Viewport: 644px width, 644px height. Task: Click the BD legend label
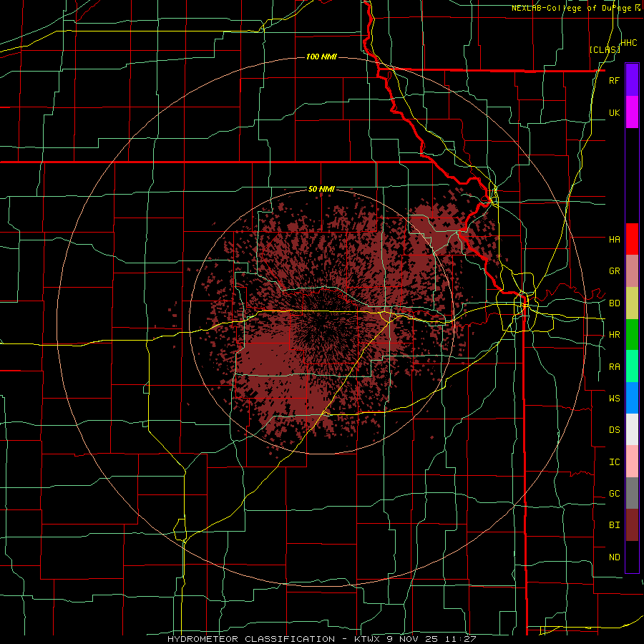click(614, 303)
